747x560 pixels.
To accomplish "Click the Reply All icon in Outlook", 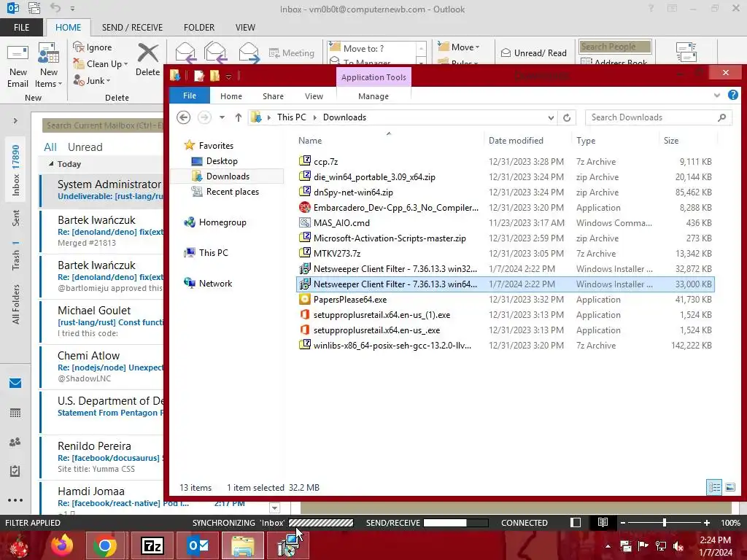I will click(215, 52).
